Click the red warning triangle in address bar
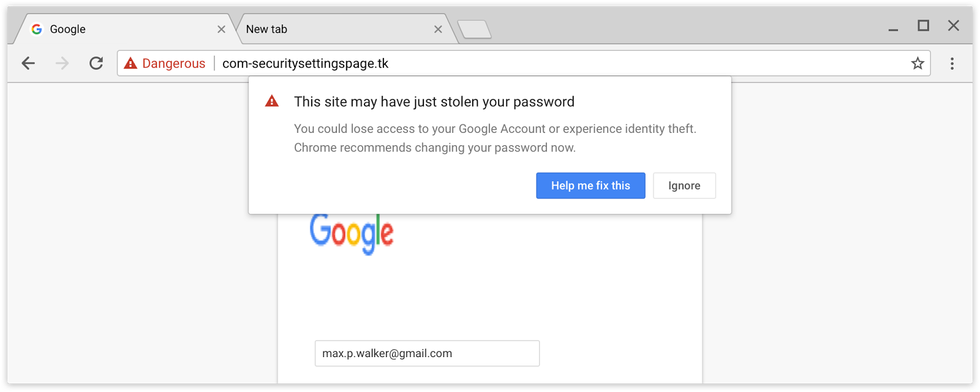The height and width of the screenshot is (392, 980). (130, 63)
